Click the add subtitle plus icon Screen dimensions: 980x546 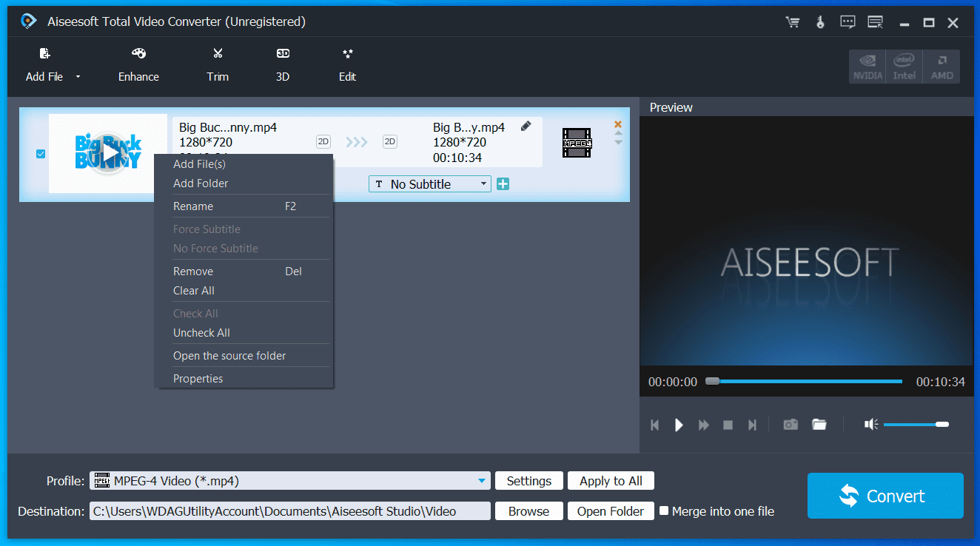(x=503, y=184)
